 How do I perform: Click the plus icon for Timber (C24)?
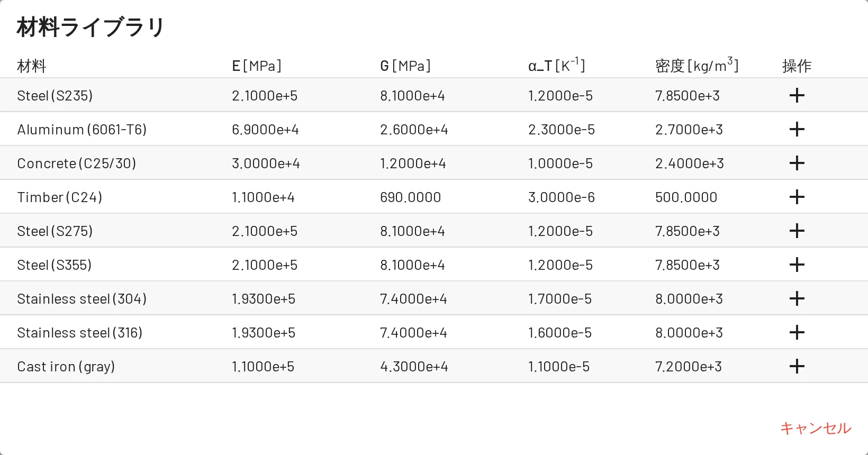(797, 197)
